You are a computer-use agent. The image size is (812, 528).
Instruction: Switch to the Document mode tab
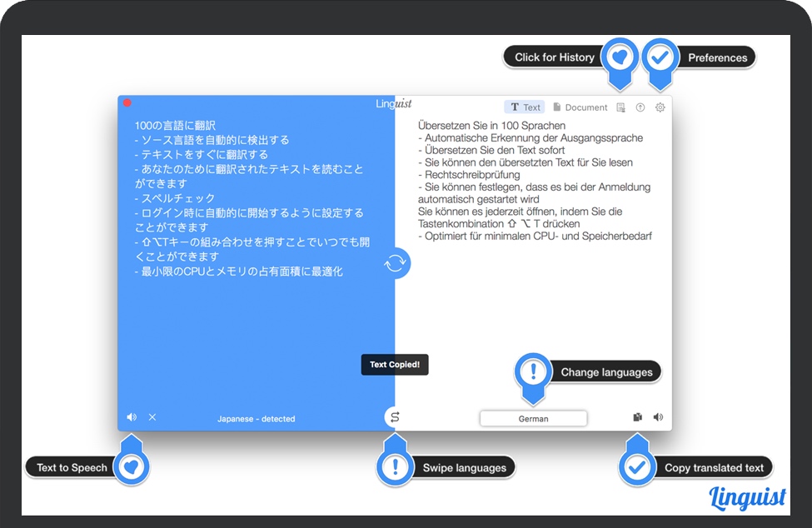[x=580, y=107]
